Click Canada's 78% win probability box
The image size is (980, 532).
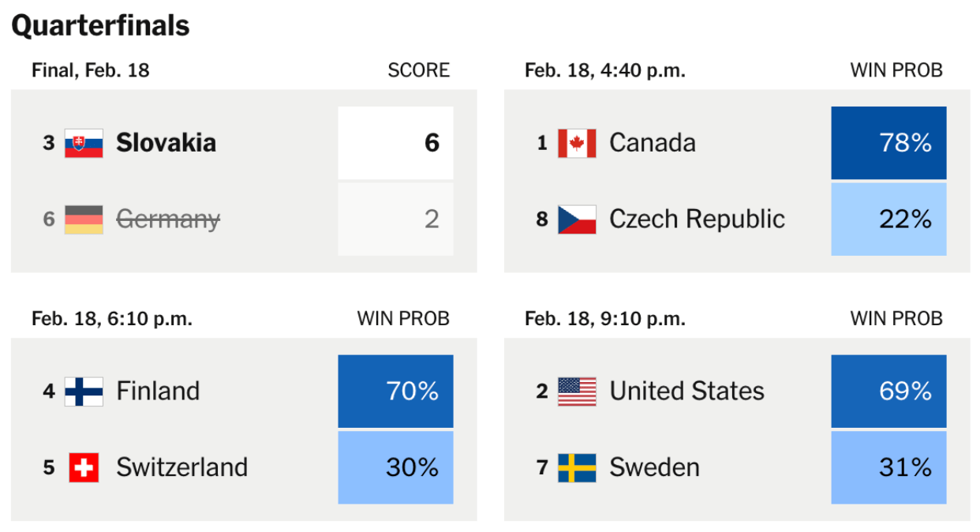pyautogui.click(x=888, y=143)
